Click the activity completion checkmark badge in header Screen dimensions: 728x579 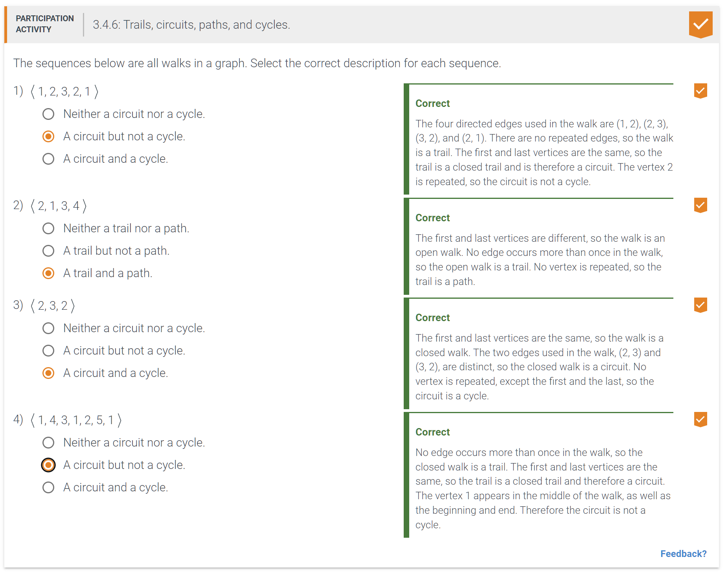700,24
